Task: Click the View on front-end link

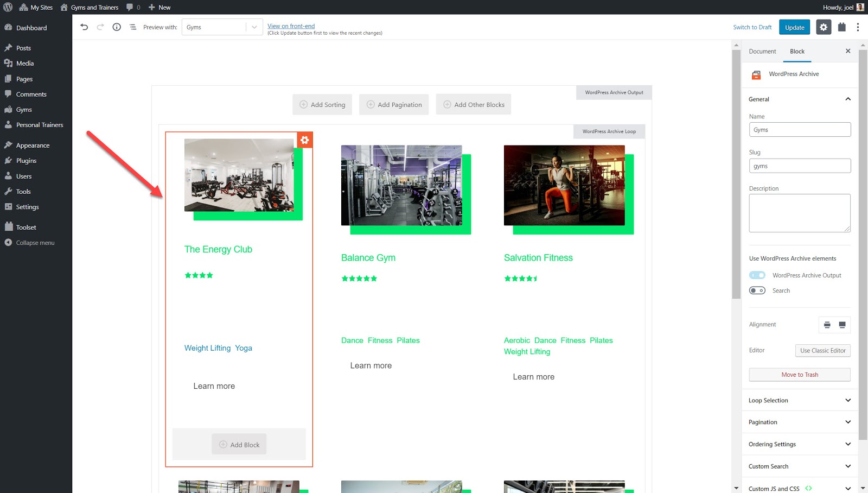Action: (291, 26)
